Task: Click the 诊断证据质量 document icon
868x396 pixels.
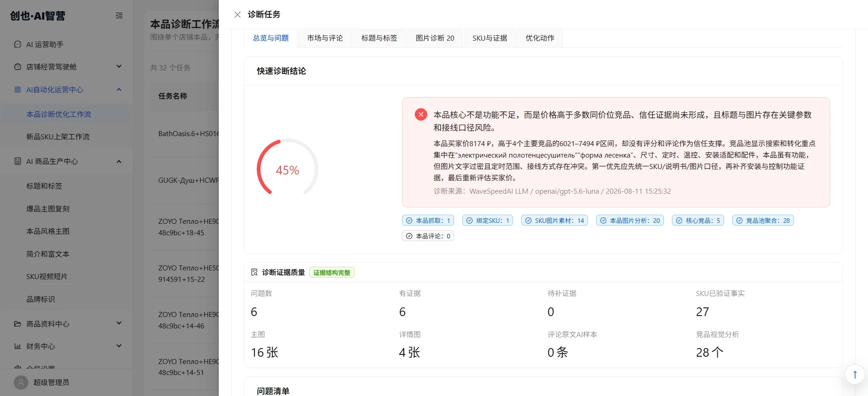Action: [x=254, y=272]
